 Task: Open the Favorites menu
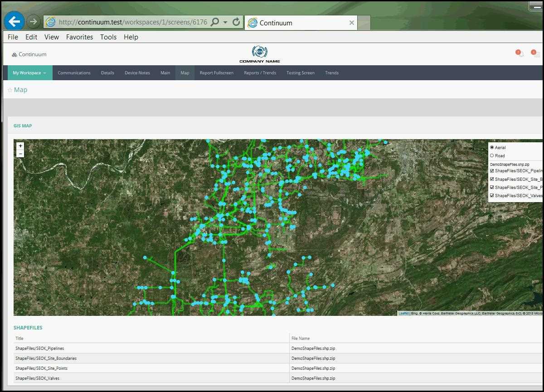(x=79, y=37)
